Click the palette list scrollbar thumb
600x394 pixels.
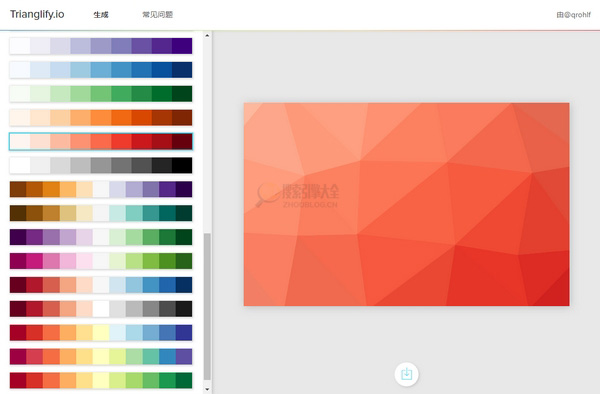207,306
